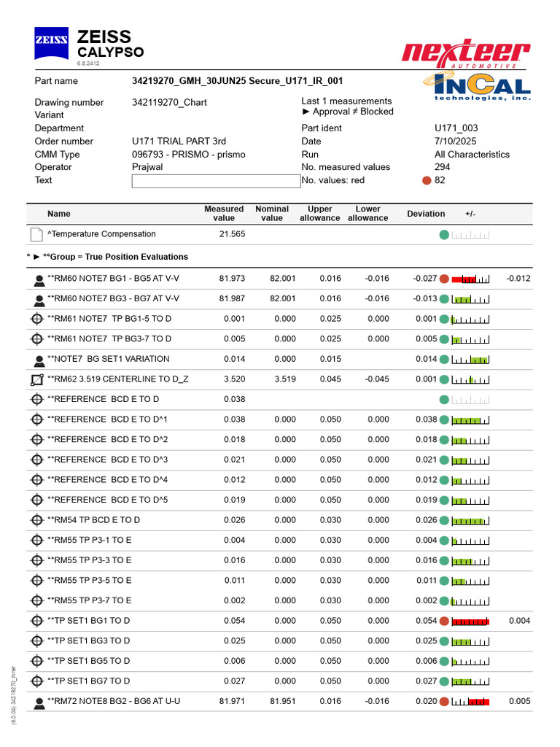Image resolution: width=560 pixels, height=747 pixels.
Task: Click position icon of RM61 TP BG1-5 TO D
Action: 37,319
